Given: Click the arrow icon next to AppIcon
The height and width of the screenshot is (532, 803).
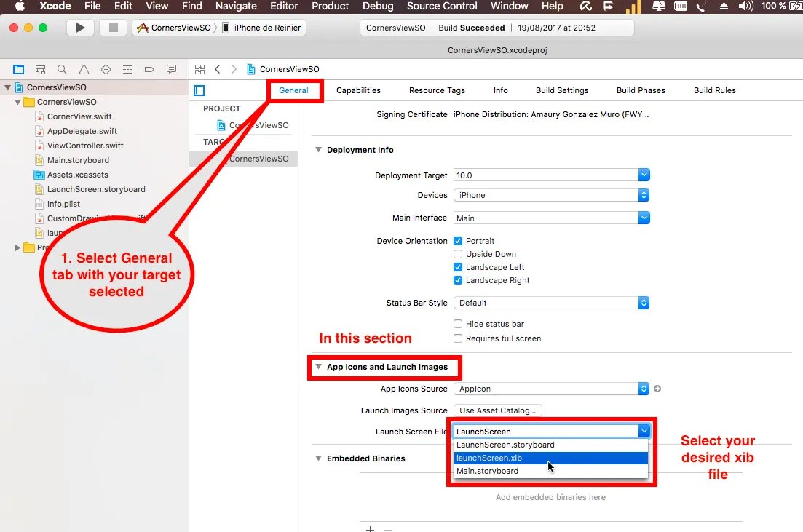Looking at the screenshot, I should click(657, 389).
